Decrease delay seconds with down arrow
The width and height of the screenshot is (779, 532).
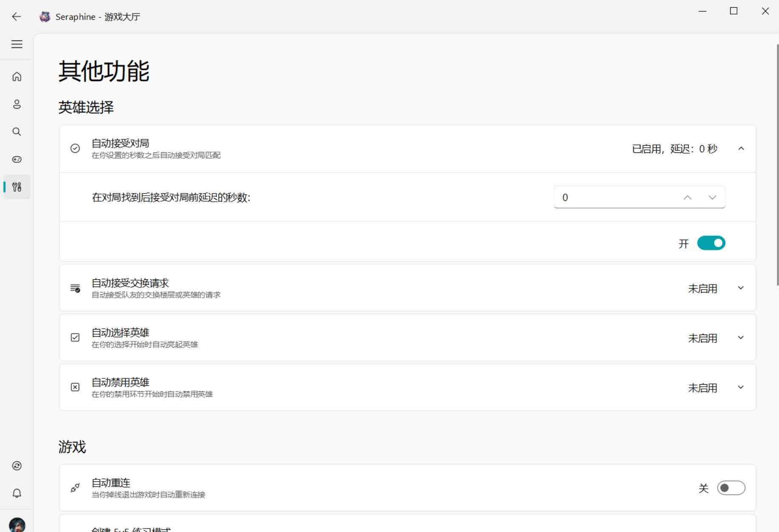point(712,197)
